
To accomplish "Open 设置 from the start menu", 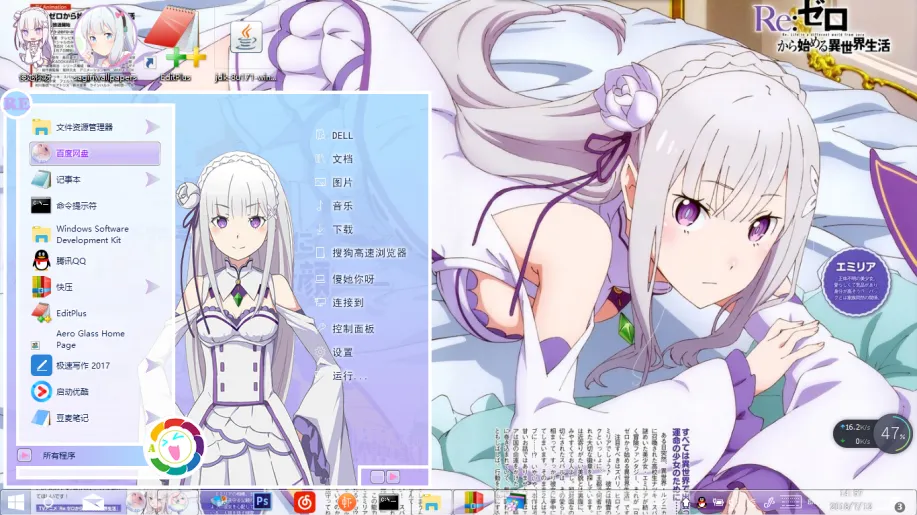I will coord(342,352).
